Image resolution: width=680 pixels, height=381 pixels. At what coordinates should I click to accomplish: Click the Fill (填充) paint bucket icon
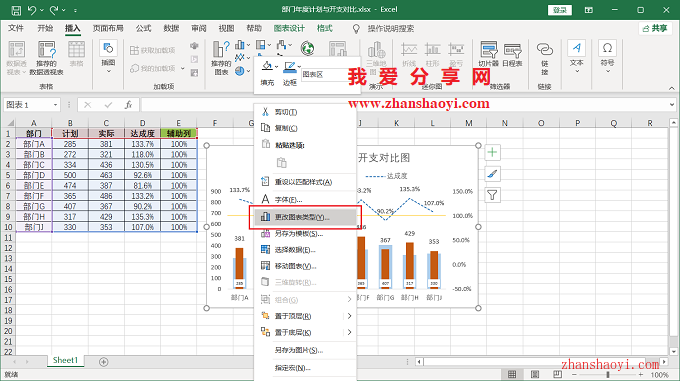tap(267, 66)
